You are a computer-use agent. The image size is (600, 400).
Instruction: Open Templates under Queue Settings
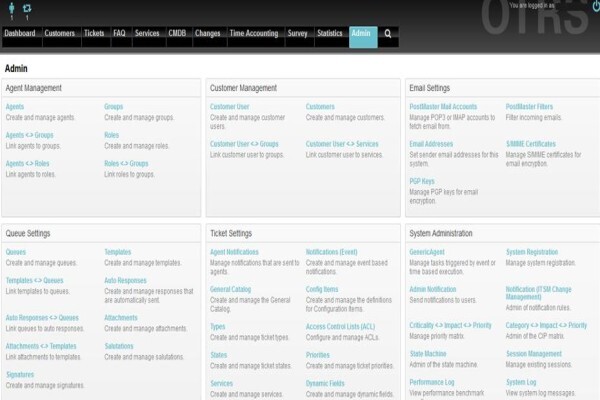(118, 252)
